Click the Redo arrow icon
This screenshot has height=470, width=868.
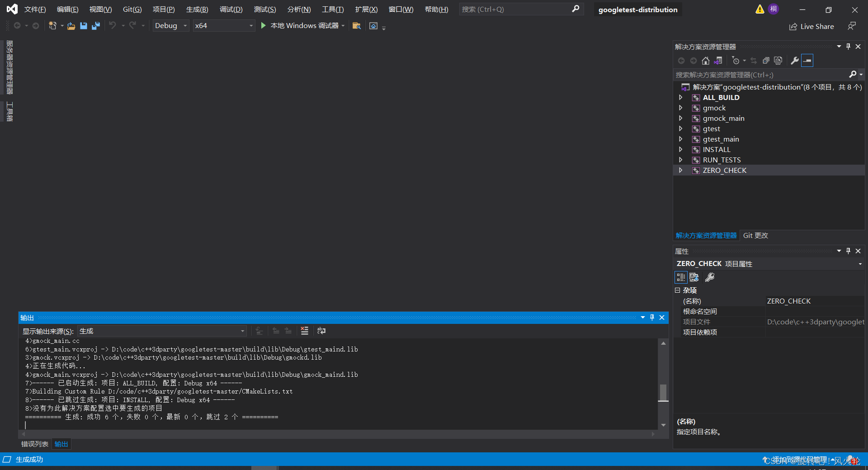pos(132,26)
